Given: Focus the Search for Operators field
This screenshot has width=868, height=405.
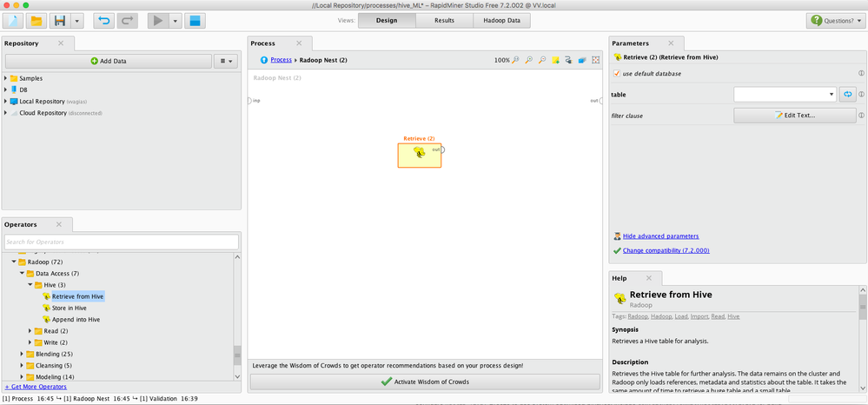Looking at the screenshot, I should [122, 242].
